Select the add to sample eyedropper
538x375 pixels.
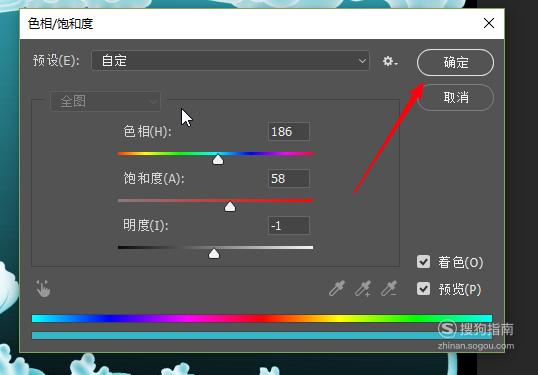click(363, 288)
